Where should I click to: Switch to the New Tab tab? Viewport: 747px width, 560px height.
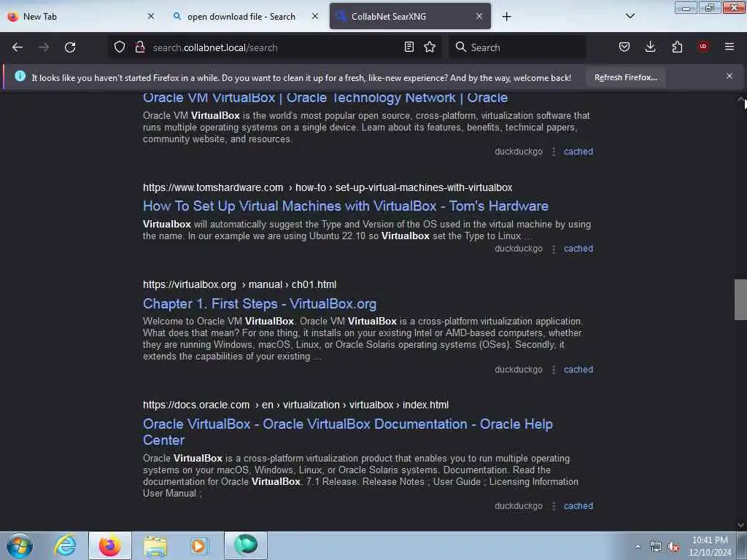click(x=81, y=17)
